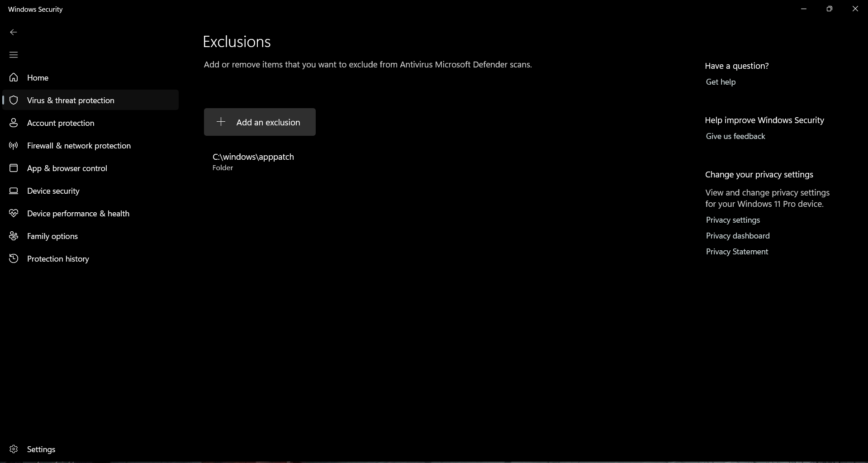Open Privacy settings link
Image resolution: width=868 pixels, height=463 pixels.
coord(733,220)
